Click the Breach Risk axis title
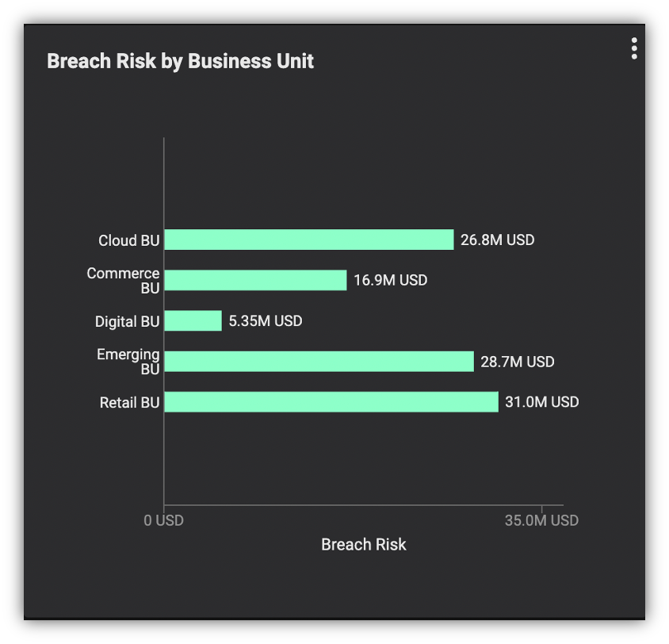The image size is (669, 644). [x=364, y=545]
